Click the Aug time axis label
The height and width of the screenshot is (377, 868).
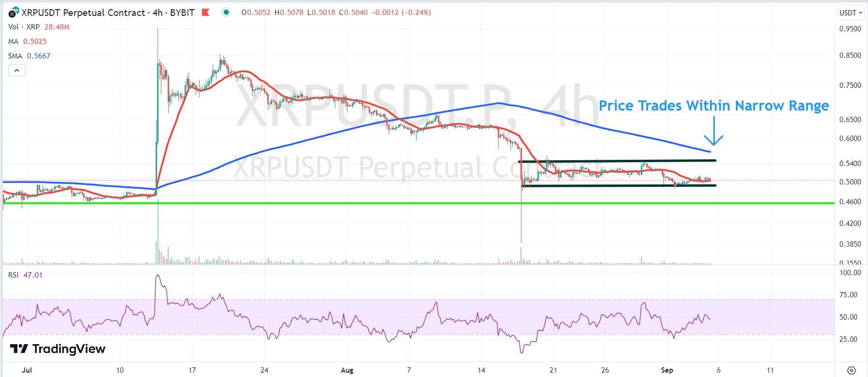[x=347, y=370]
